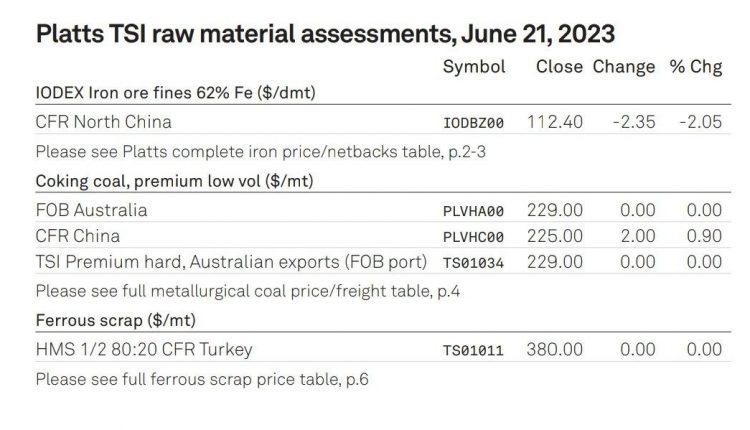Image resolution: width=750 pixels, height=430 pixels.
Task: Click the table title dated June 21, 2023
Action: pos(325,32)
